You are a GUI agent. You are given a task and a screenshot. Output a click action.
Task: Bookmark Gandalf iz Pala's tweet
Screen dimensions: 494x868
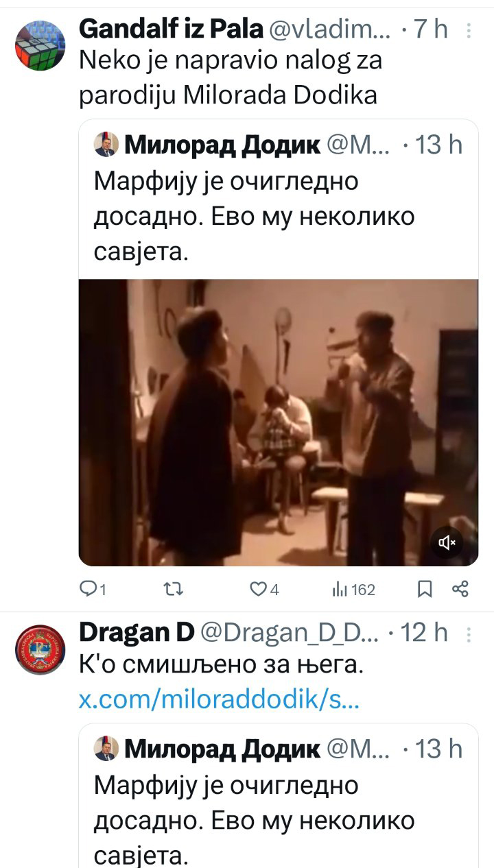pyautogui.click(x=425, y=589)
